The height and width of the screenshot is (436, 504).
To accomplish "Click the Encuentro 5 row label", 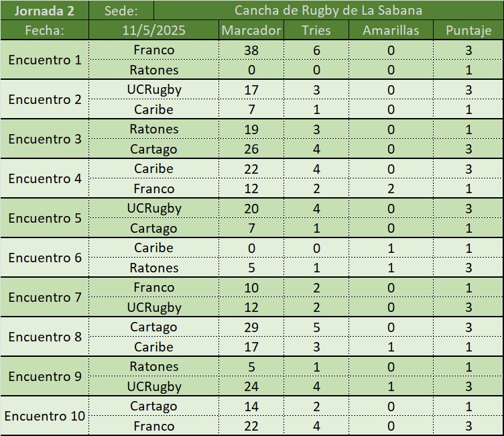I will (x=44, y=218).
